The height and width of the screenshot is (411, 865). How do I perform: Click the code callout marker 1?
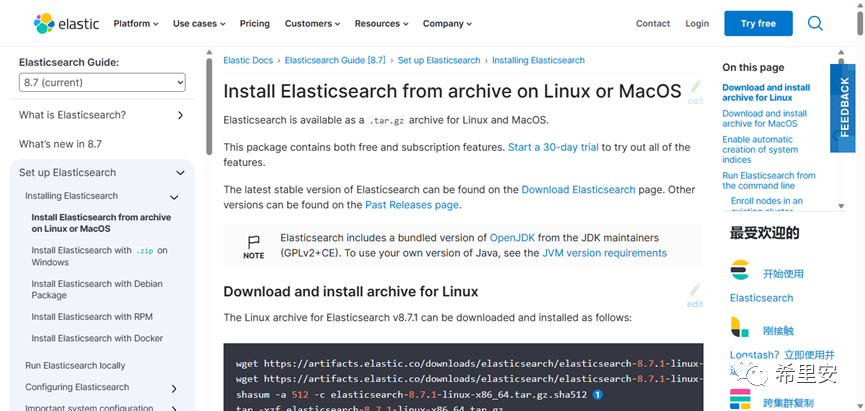click(597, 394)
